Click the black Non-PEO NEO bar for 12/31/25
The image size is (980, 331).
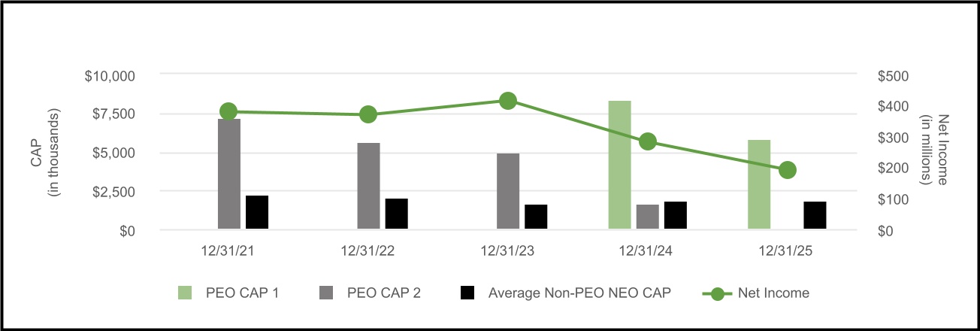click(x=815, y=215)
